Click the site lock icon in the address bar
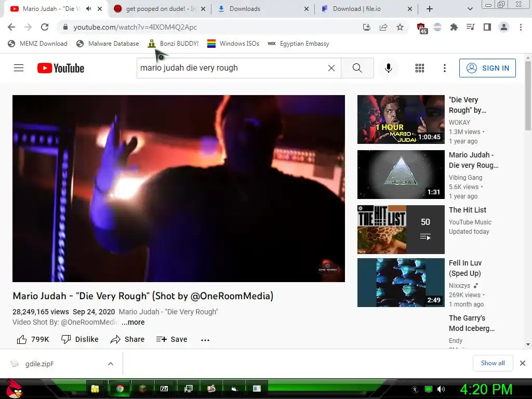532x399 pixels. tap(65, 27)
